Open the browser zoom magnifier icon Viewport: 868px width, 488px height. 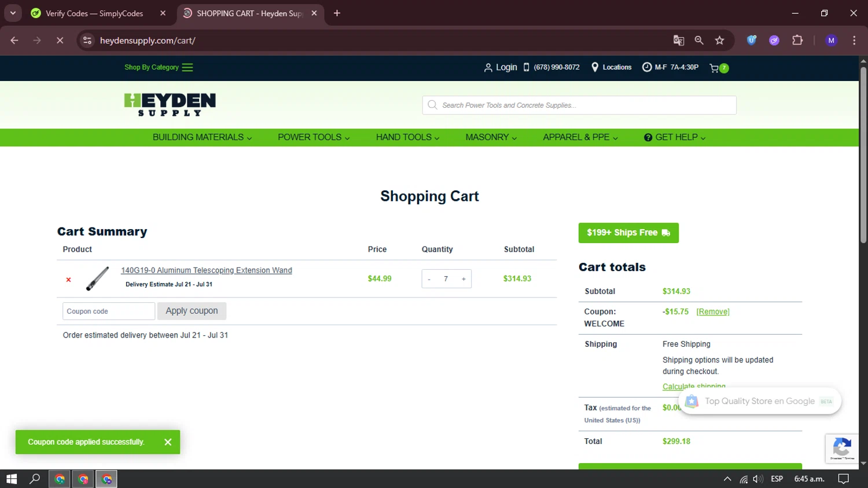pos(699,41)
